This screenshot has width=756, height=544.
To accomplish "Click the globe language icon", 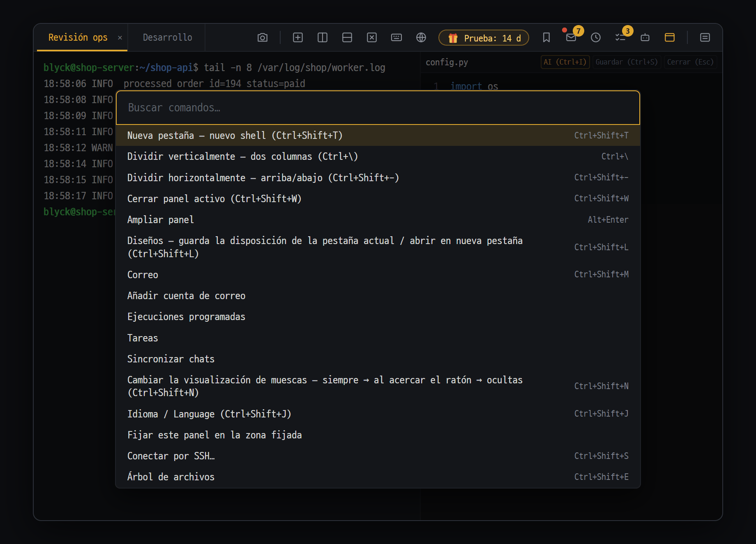I will [x=421, y=38].
